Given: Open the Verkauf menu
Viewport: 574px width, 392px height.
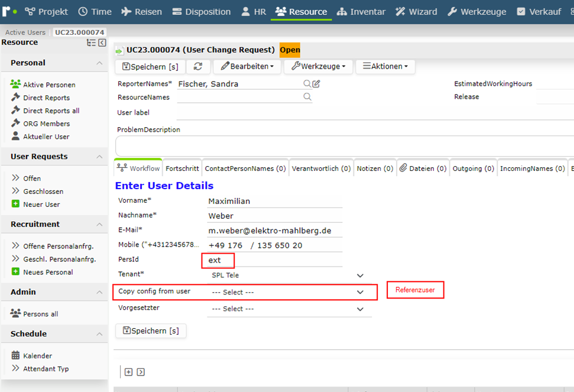Looking at the screenshot, I should pos(539,12).
